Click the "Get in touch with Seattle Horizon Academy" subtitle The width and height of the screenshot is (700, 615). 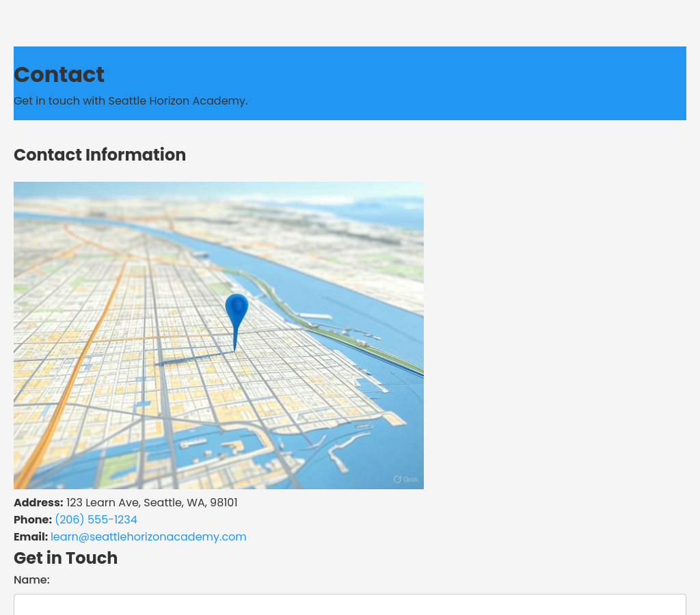pos(131,101)
